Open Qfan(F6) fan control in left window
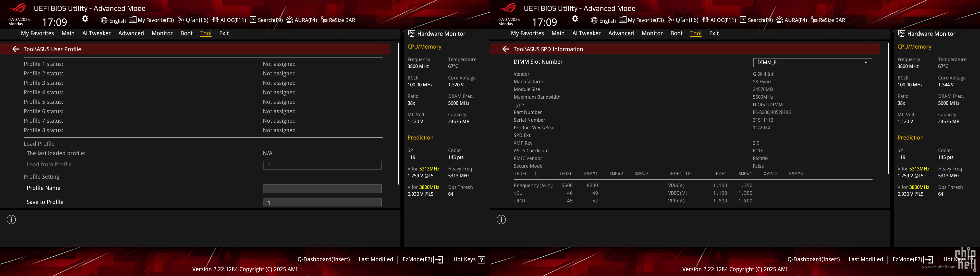The width and height of the screenshot is (980, 276). pyautogui.click(x=193, y=20)
